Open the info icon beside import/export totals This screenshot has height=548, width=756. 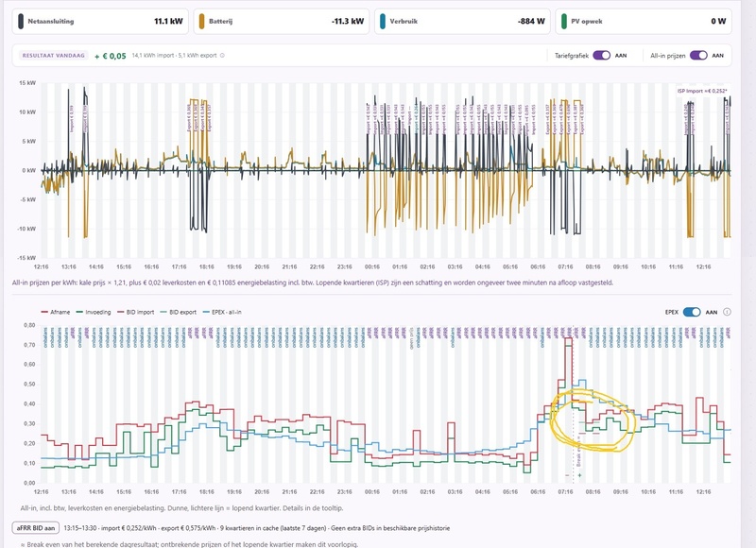pyautogui.click(x=222, y=56)
